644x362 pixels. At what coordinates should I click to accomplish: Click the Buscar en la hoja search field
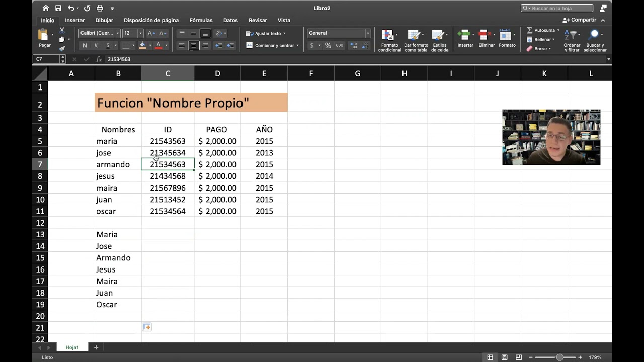tap(557, 8)
